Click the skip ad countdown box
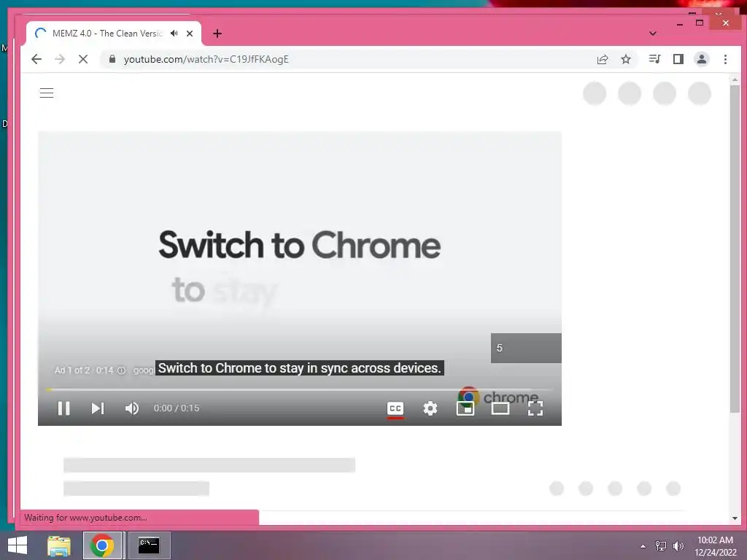This screenshot has width=747, height=560. click(526, 348)
